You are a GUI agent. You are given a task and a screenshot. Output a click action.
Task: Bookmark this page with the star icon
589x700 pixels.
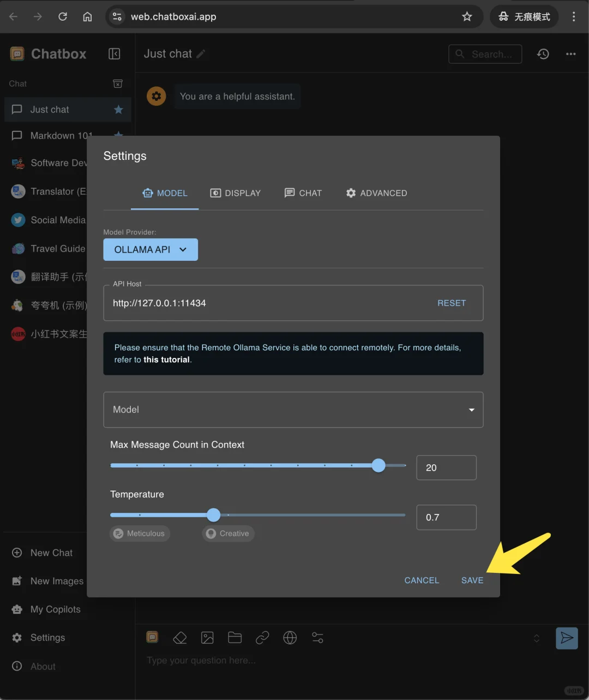(467, 16)
